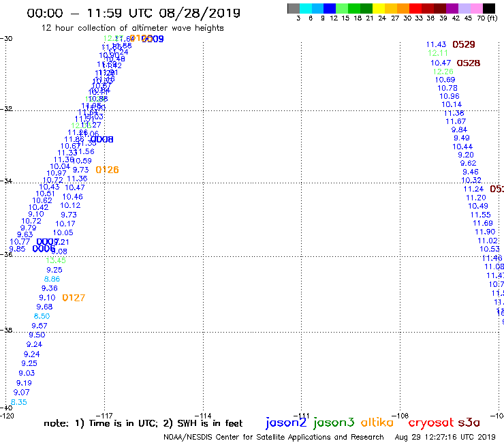Image resolution: width=504 pixels, height=443 pixels.
Task: Click the 10.46 wave height value
Action: [73, 197]
